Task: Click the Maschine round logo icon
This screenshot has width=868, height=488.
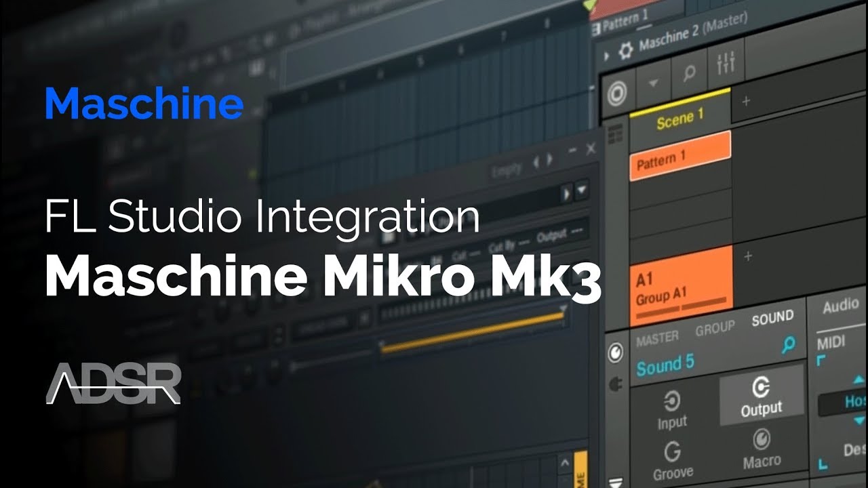Action: click(617, 94)
